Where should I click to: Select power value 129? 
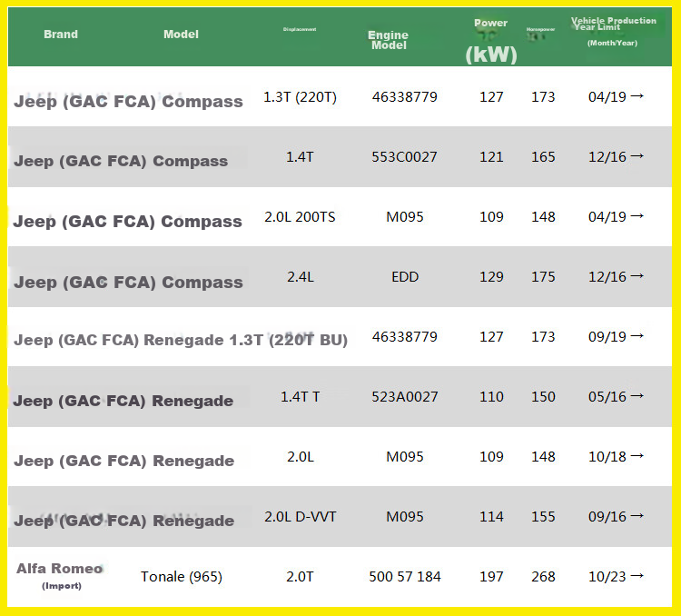pos(491,276)
